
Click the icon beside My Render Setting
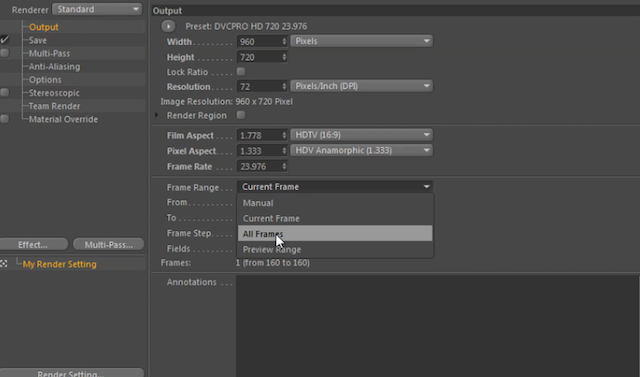click(x=4, y=264)
